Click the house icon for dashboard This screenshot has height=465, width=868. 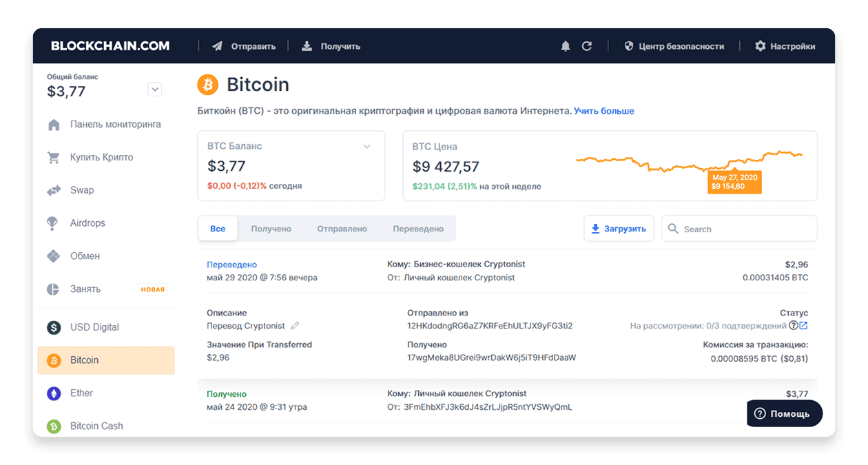54,125
